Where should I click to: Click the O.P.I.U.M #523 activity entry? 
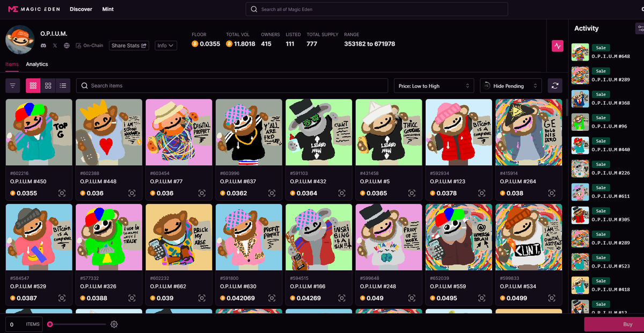(x=606, y=262)
